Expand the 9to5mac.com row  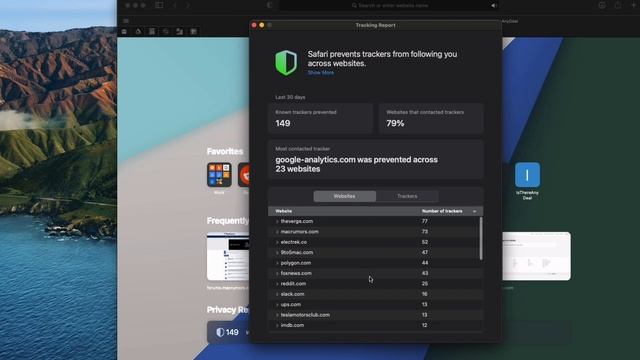coord(277,253)
